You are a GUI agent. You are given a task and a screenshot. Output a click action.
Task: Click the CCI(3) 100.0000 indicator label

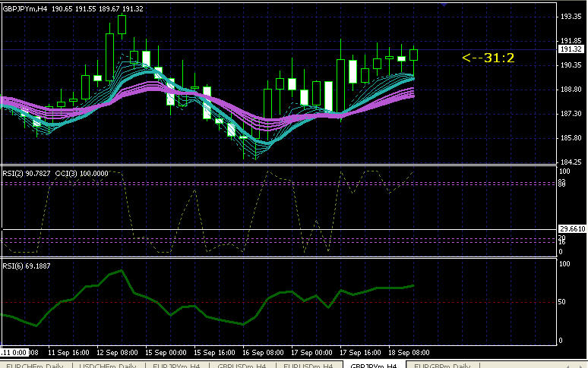[x=82, y=173]
